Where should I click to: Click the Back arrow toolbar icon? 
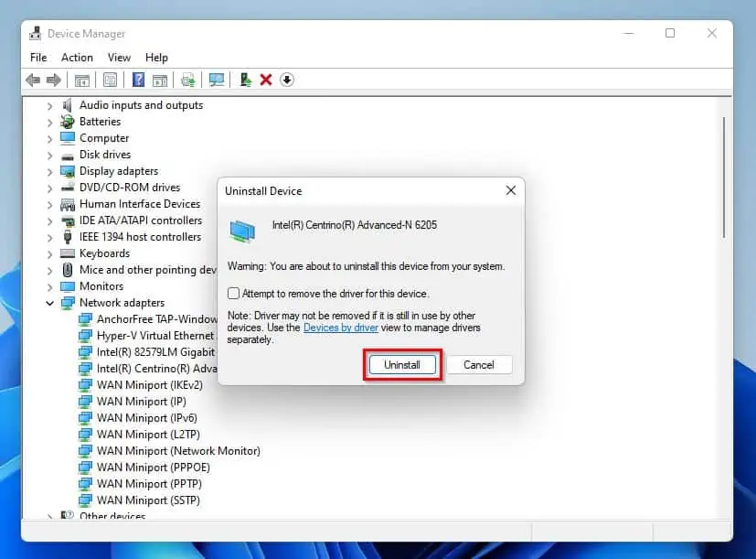pyautogui.click(x=33, y=80)
